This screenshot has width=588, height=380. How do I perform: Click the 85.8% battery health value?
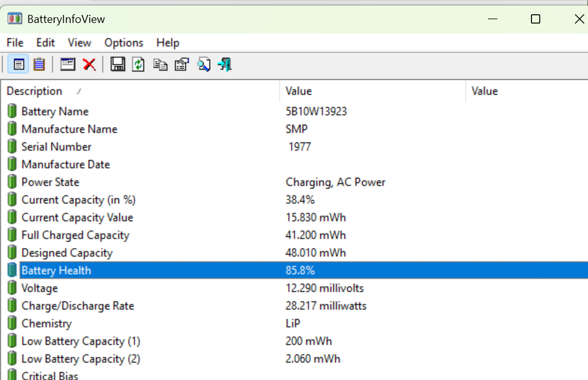coord(300,270)
